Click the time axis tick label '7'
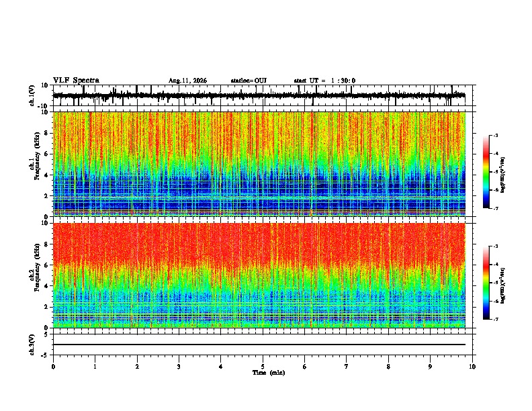The width and height of the screenshot is (532, 411). pyautogui.click(x=347, y=367)
